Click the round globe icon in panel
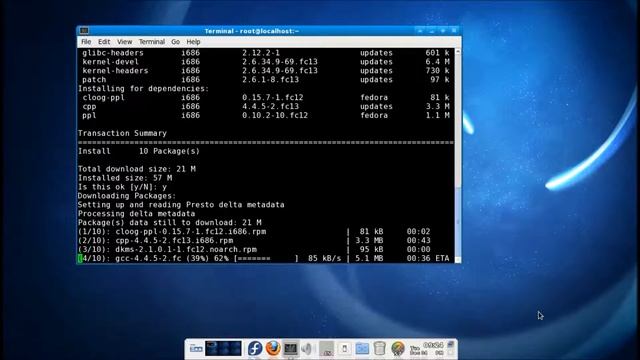The image size is (640, 360). (x=398, y=349)
